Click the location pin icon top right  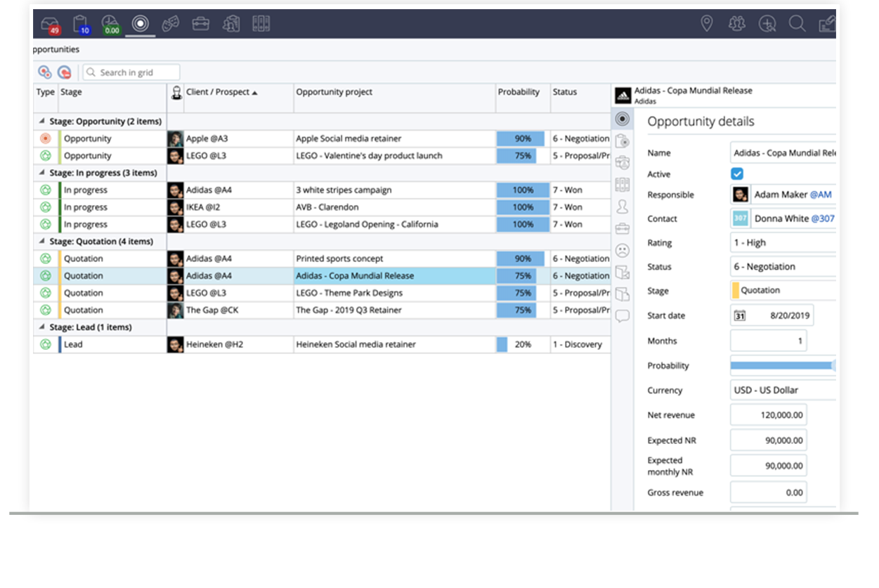[707, 23]
